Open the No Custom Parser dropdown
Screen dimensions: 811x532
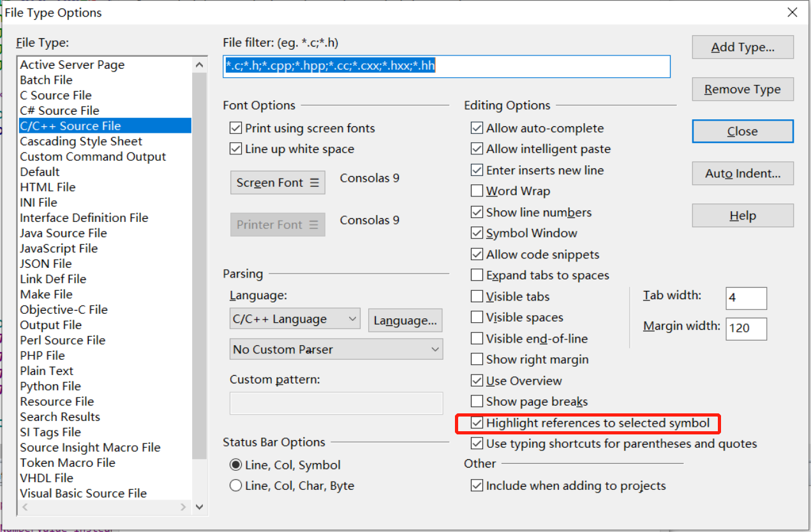coord(336,350)
